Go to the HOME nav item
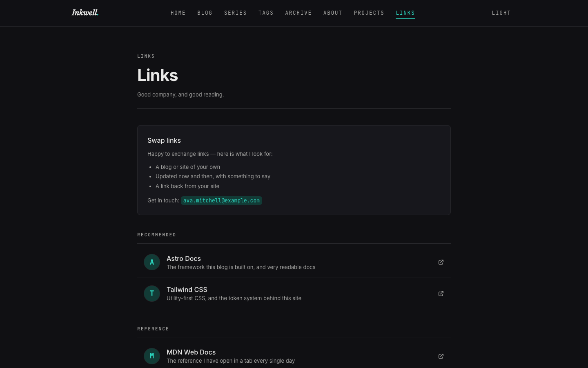Viewport: 588px width, 368px height. point(178,13)
